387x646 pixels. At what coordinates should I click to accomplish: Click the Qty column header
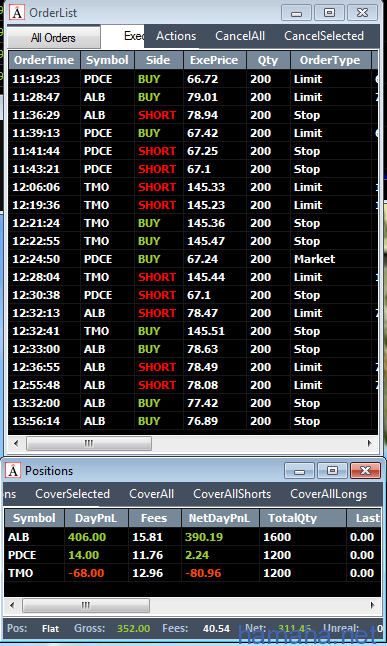point(268,60)
